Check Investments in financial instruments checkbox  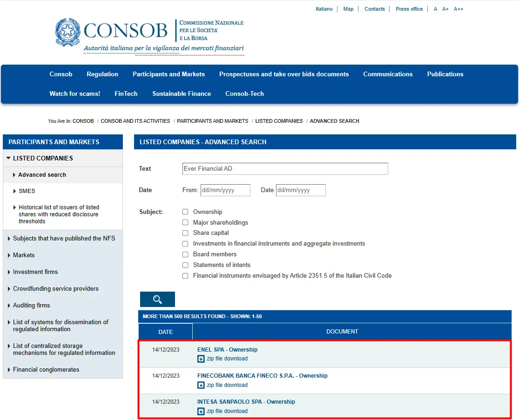pyautogui.click(x=185, y=244)
